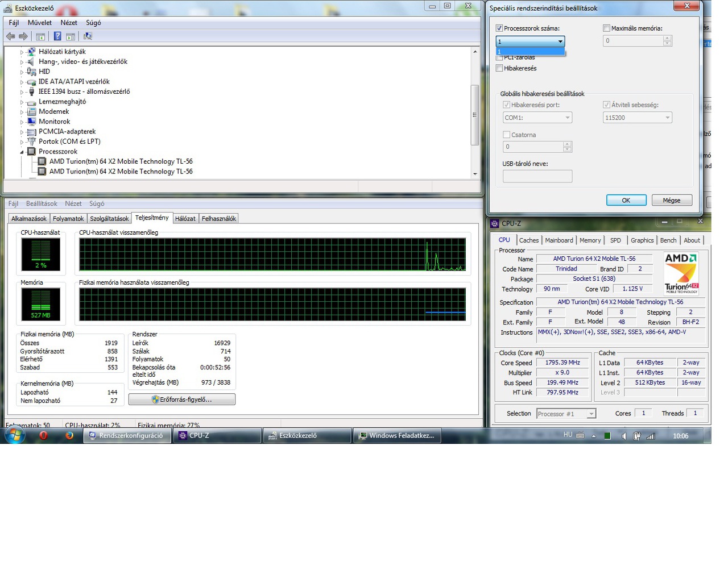Screen dimensions: 728x566
Task: Click the Modemek phone icon
Action: click(x=32, y=111)
